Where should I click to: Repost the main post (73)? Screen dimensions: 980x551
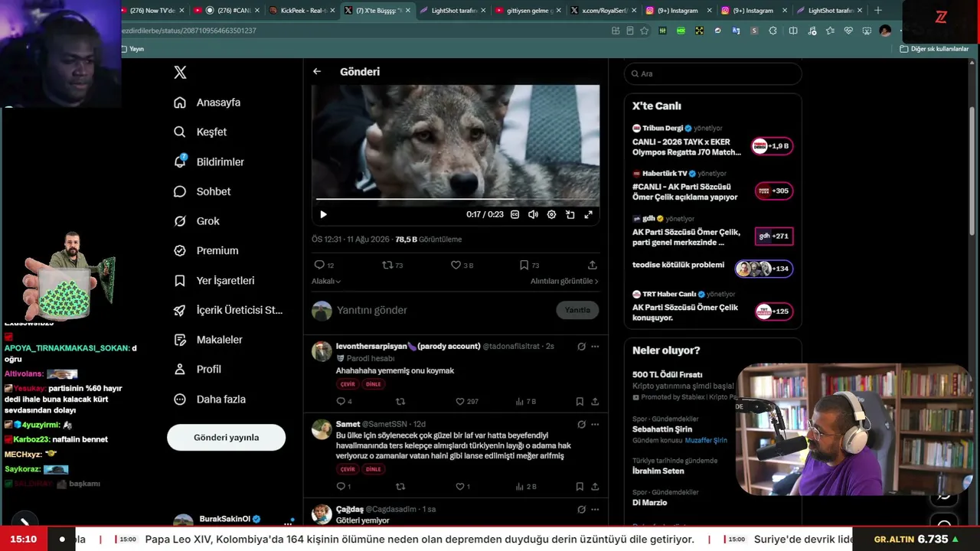[x=392, y=265]
